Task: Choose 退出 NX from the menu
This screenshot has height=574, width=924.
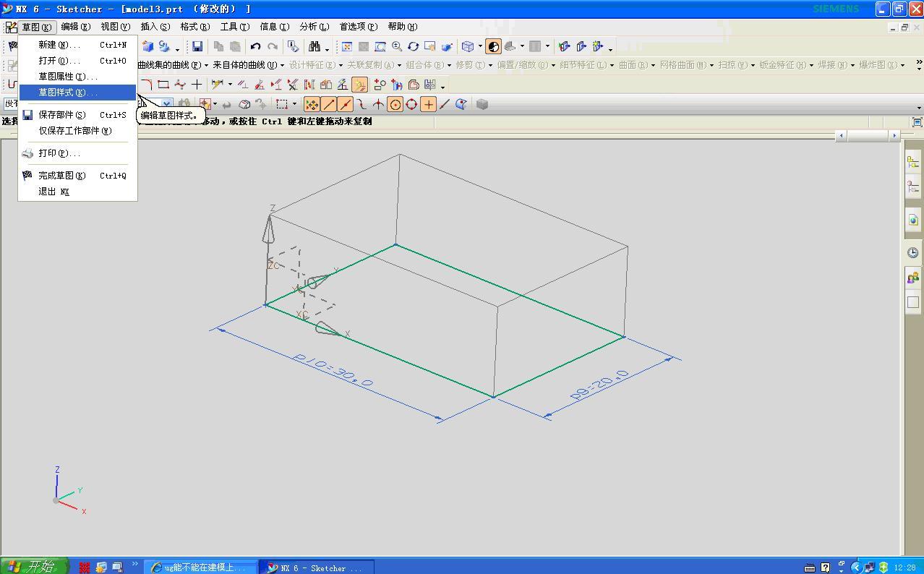Action: 77,192
